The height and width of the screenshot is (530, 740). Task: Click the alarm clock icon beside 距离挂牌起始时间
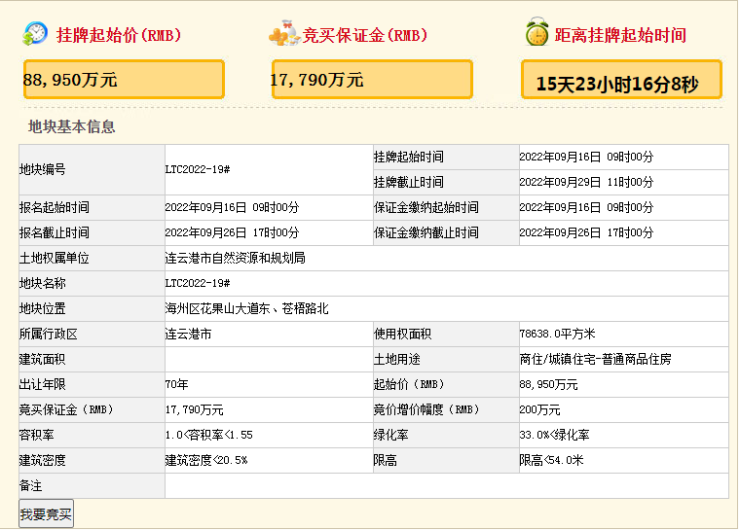(x=537, y=32)
